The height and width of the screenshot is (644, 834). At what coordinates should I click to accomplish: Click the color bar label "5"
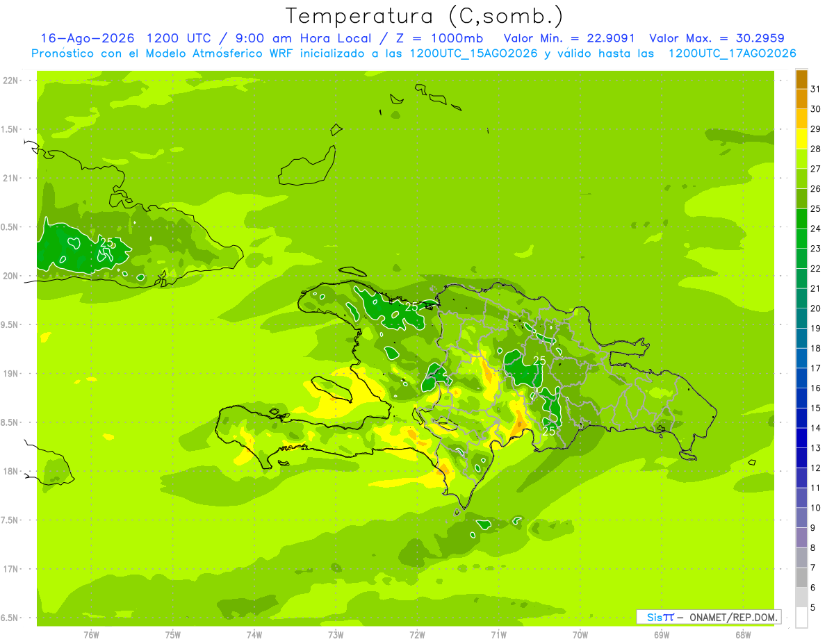click(813, 607)
